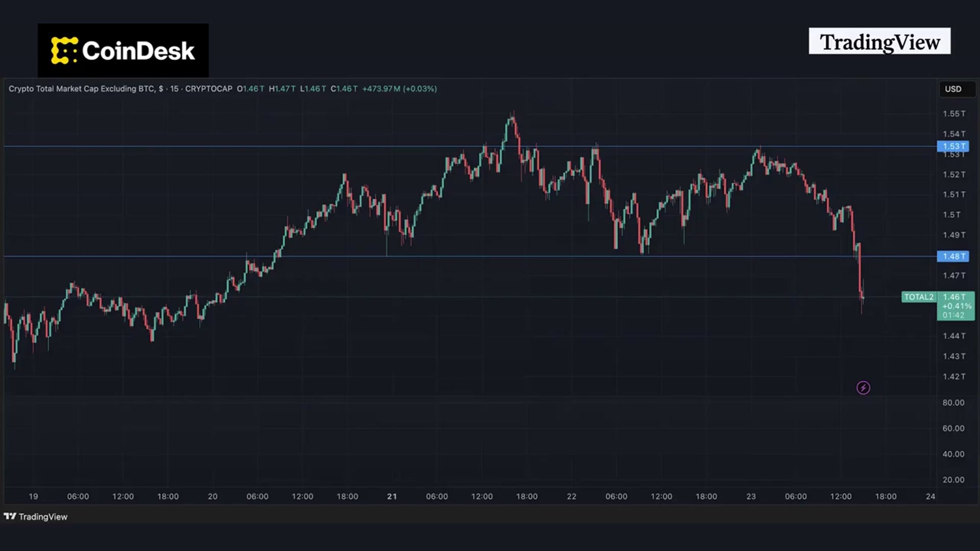Click the '20.00' indicator axis label
Screen dimensions: 980x551
click(953, 480)
